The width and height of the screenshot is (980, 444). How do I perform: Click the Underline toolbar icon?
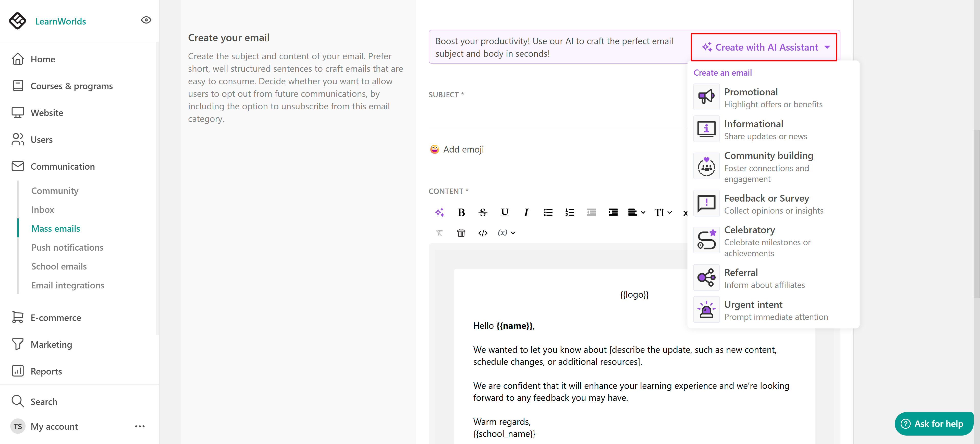tap(505, 213)
